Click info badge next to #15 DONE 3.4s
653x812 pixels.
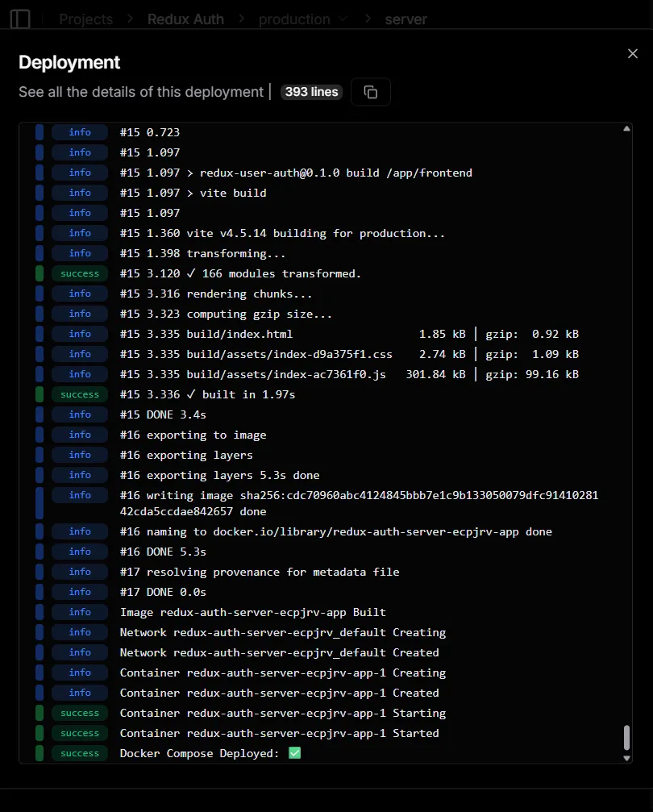(x=79, y=414)
